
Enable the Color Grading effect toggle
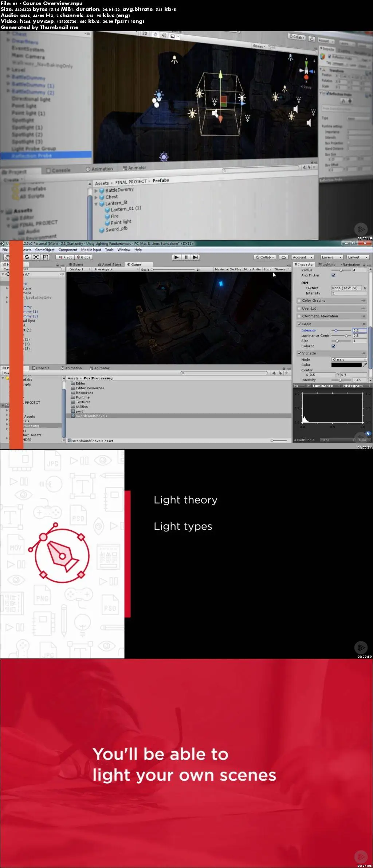click(x=299, y=300)
